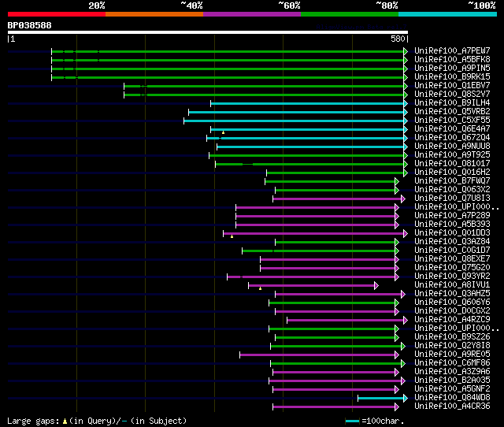Select the UniRef100_Q2Y8I8 label

452,346
